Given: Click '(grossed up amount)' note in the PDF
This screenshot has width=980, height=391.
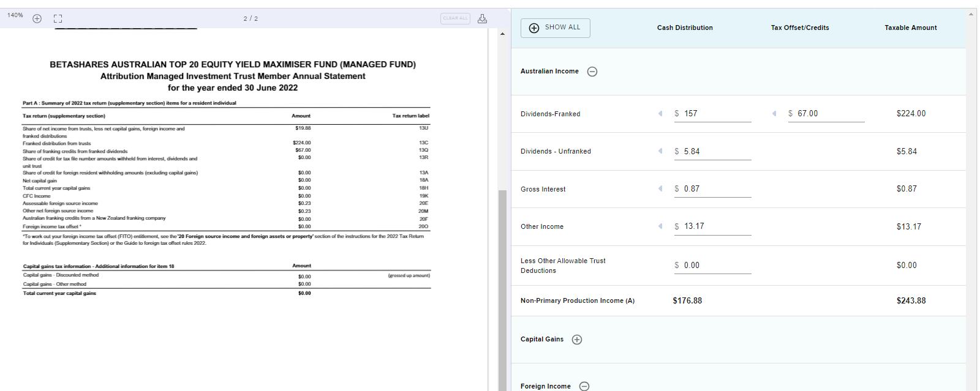Looking at the screenshot, I should point(409,276).
